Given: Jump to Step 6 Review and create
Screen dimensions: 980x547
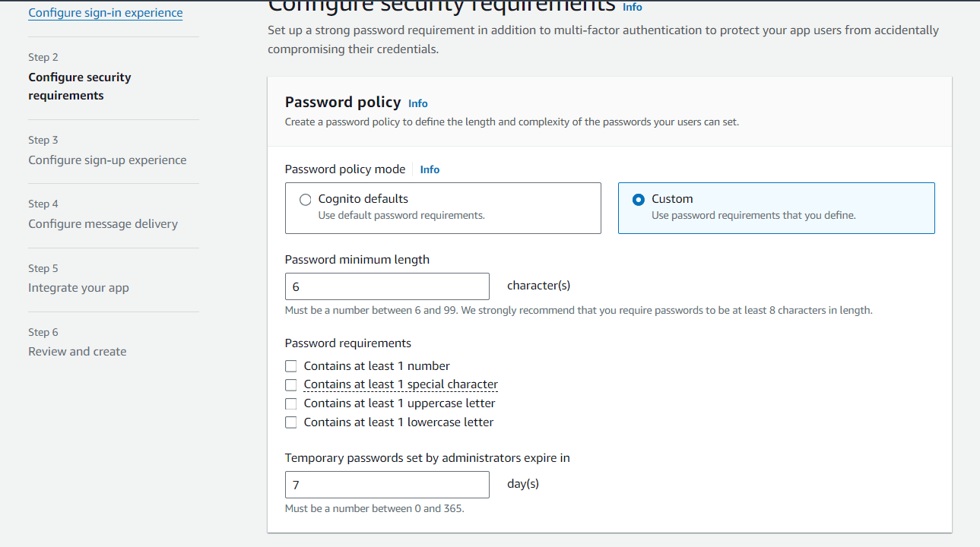Looking at the screenshot, I should [x=78, y=352].
